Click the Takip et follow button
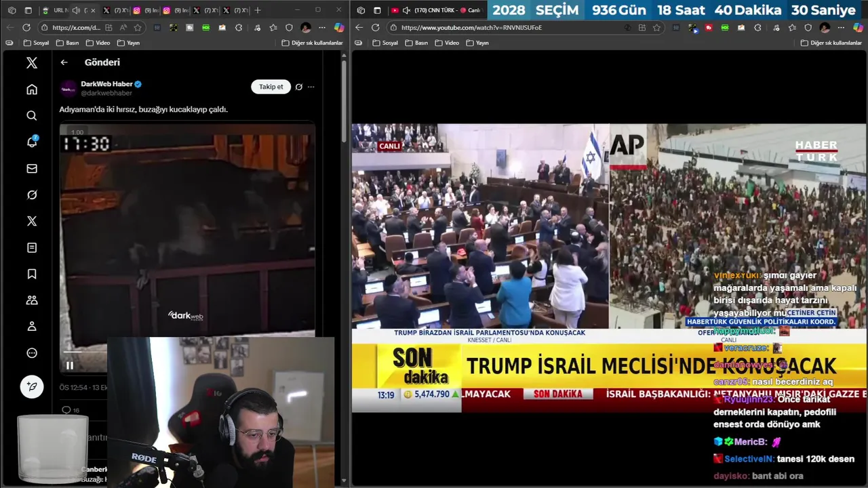This screenshot has height=488, width=868. pyautogui.click(x=271, y=87)
